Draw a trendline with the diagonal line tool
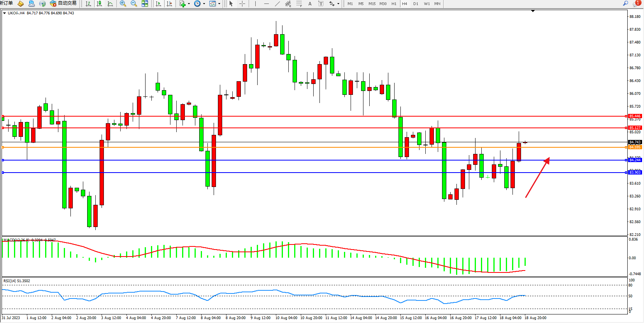The image size is (644, 323). (x=277, y=3)
